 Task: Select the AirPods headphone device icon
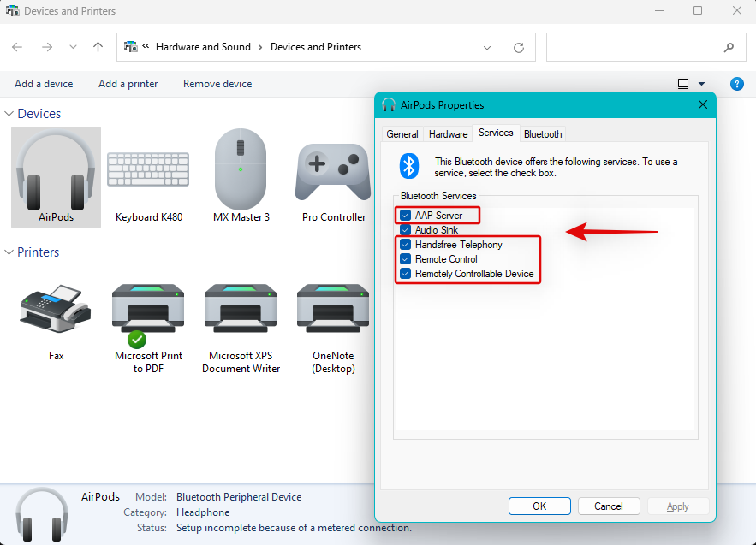[x=56, y=177]
